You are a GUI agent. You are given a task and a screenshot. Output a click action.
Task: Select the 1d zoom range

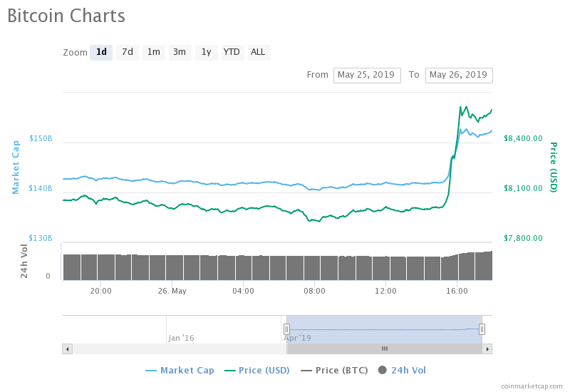[101, 52]
